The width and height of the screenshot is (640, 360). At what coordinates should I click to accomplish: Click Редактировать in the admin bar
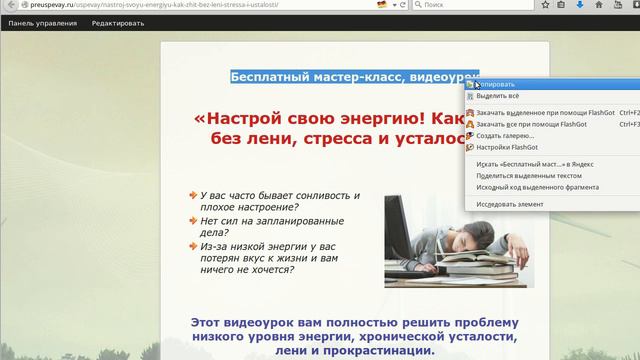point(118,23)
